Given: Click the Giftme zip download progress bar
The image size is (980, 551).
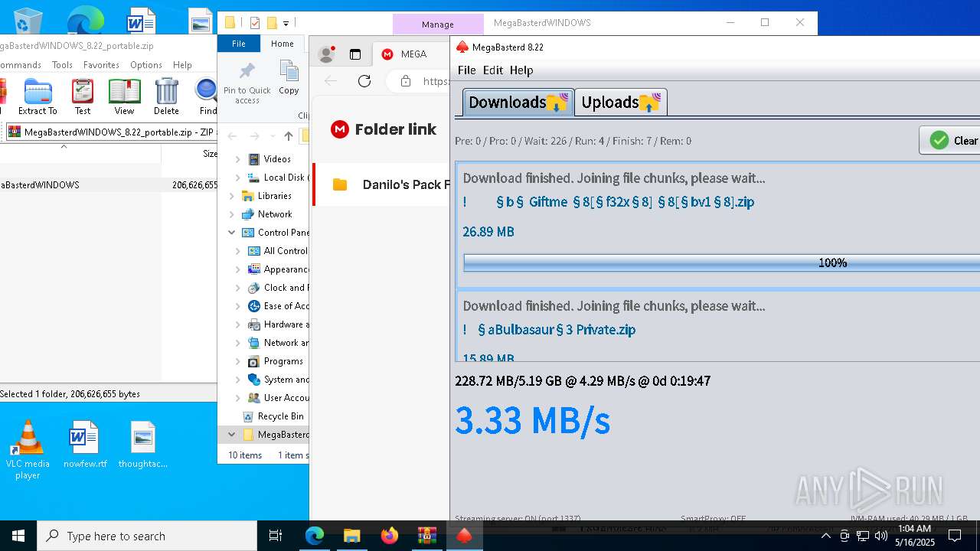Looking at the screenshot, I should coord(721,262).
